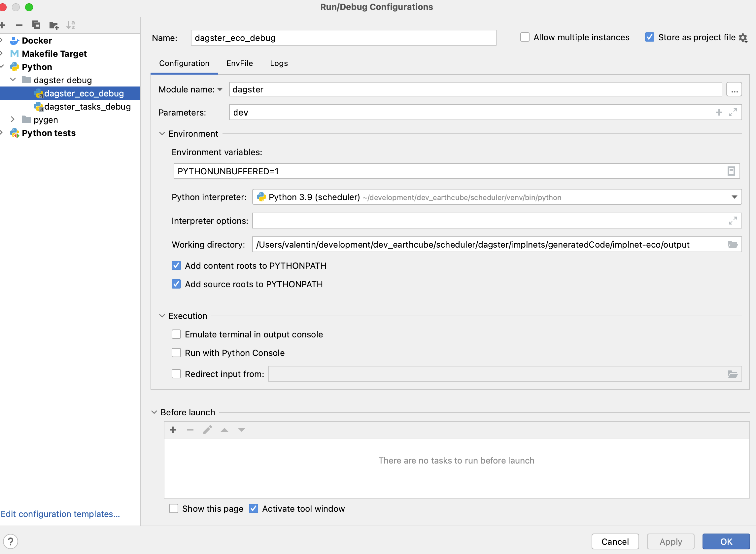756x554 pixels.
Task: Click the module browse ellipsis button
Action: pyautogui.click(x=734, y=89)
